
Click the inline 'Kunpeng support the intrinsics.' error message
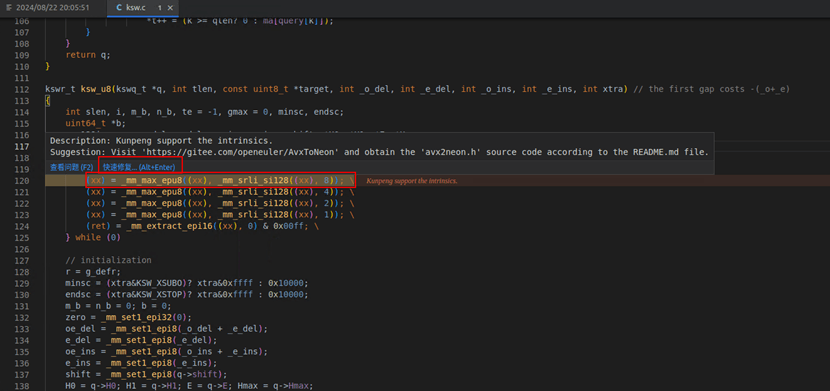[412, 181]
